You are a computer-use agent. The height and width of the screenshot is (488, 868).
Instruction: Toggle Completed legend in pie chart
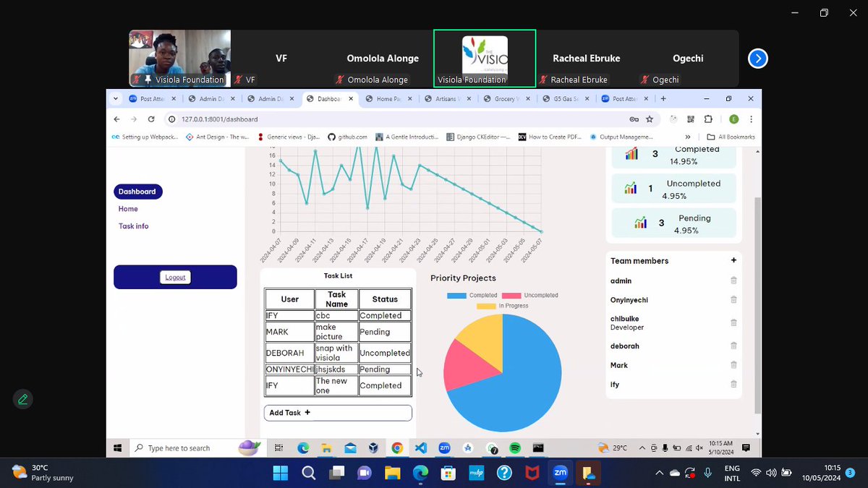(472, 295)
